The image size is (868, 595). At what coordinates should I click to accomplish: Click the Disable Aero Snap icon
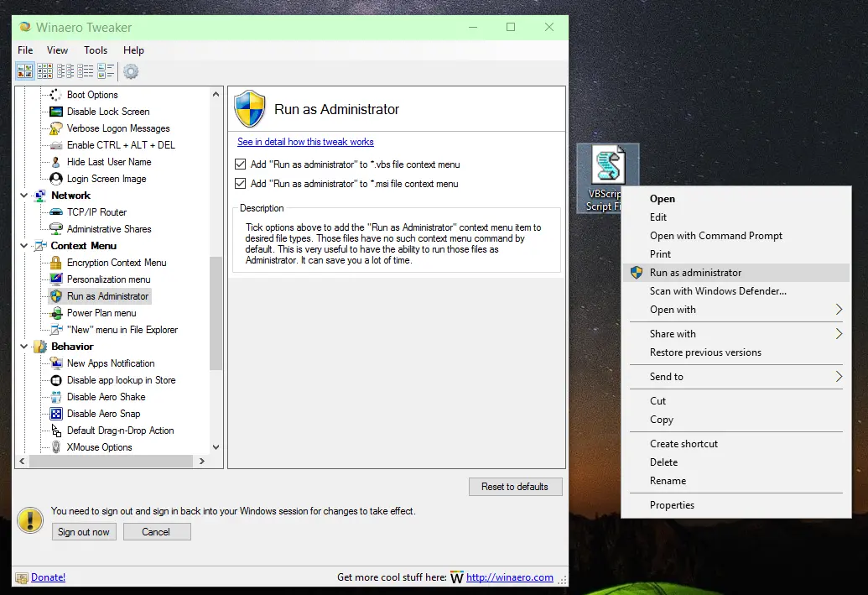56,414
